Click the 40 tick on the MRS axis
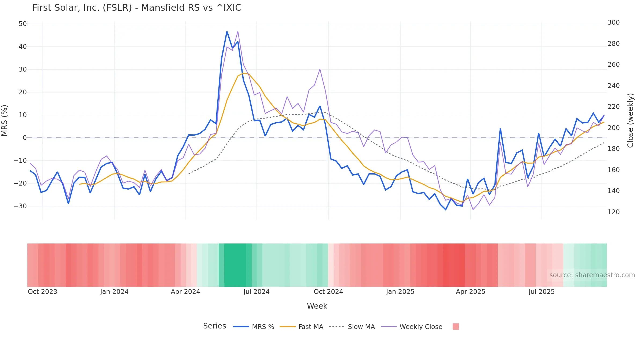The image size is (644, 362). pyautogui.click(x=23, y=47)
